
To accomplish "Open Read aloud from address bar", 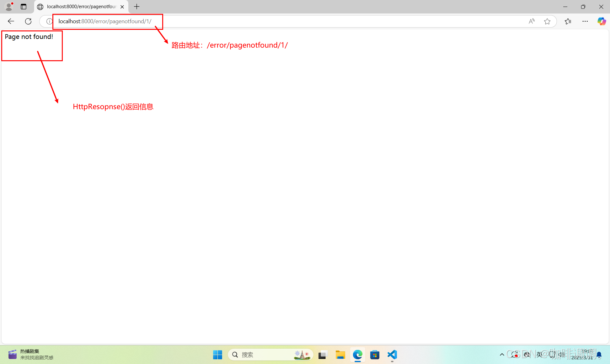I will 532,21.
